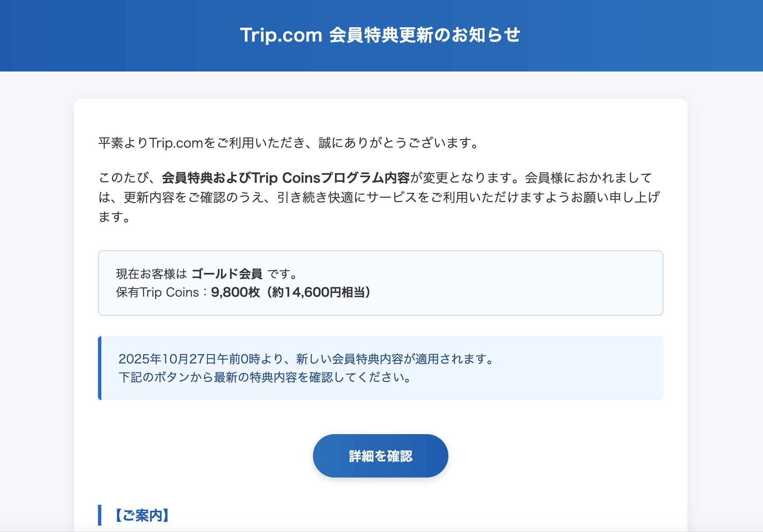The height and width of the screenshot is (532, 763).
Task: Click the 約14,600円相当 value text
Action: (x=321, y=292)
